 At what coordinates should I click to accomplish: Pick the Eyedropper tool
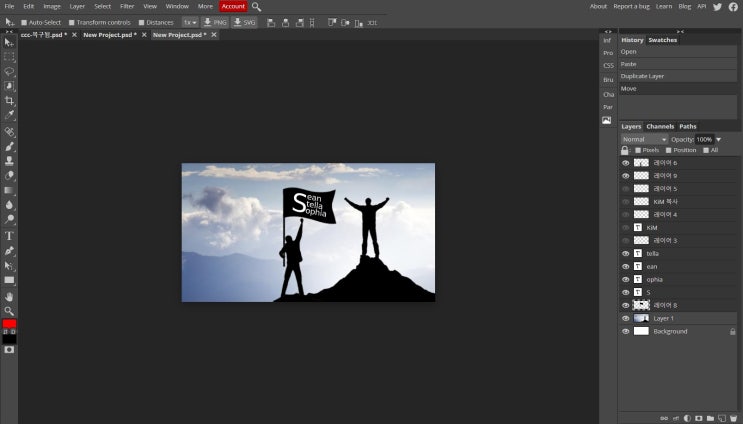coord(9,115)
